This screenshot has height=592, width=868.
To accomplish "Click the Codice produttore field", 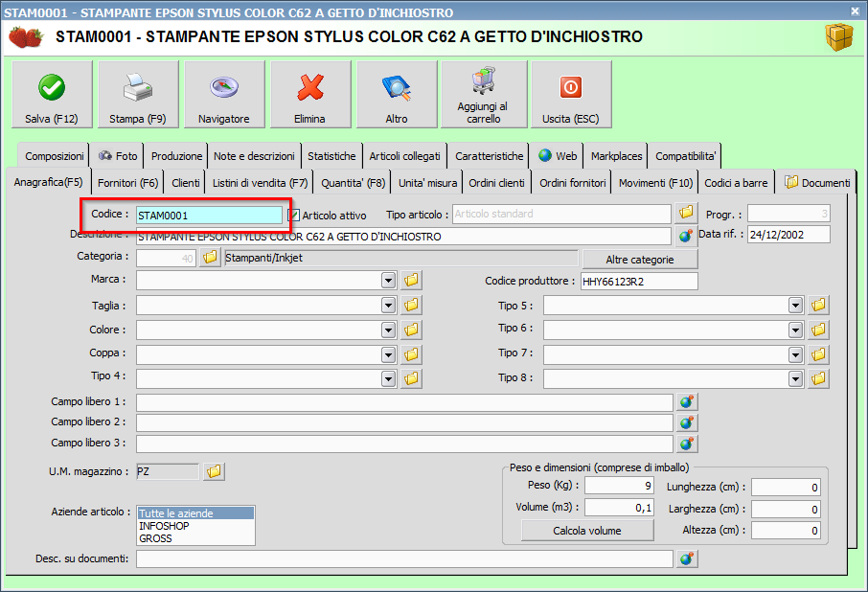I will click(639, 281).
